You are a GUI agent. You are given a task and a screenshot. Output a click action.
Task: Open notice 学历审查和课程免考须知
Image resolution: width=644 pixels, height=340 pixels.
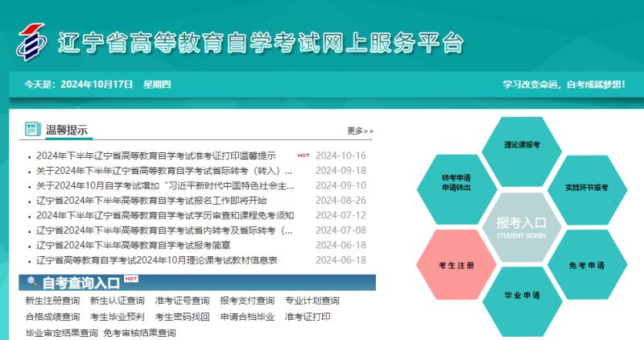(165, 215)
